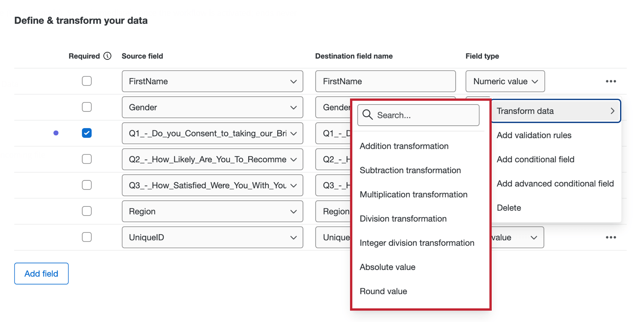644x322 pixels.
Task: Click the magnifier icon in Search box
Action: click(x=367, y=115)
